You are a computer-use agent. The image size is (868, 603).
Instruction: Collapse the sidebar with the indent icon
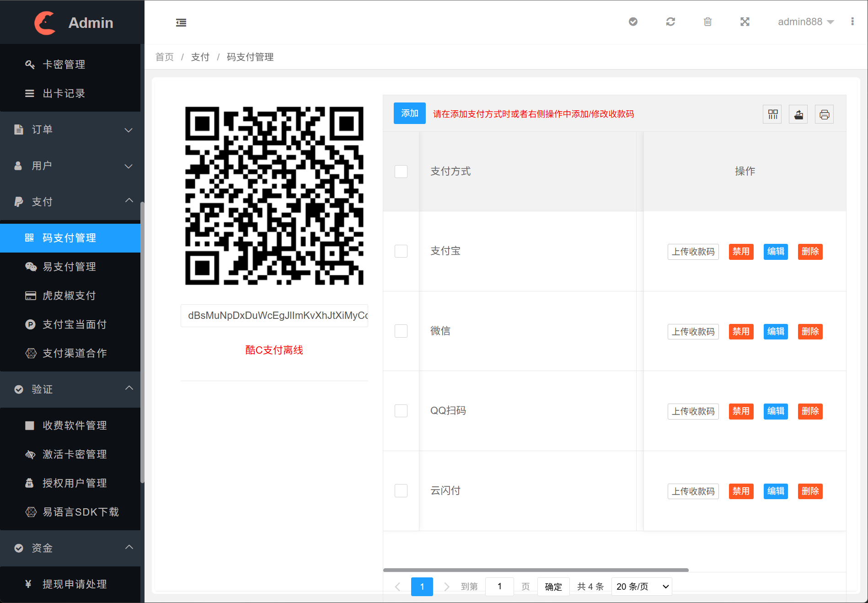coord(181,22)
